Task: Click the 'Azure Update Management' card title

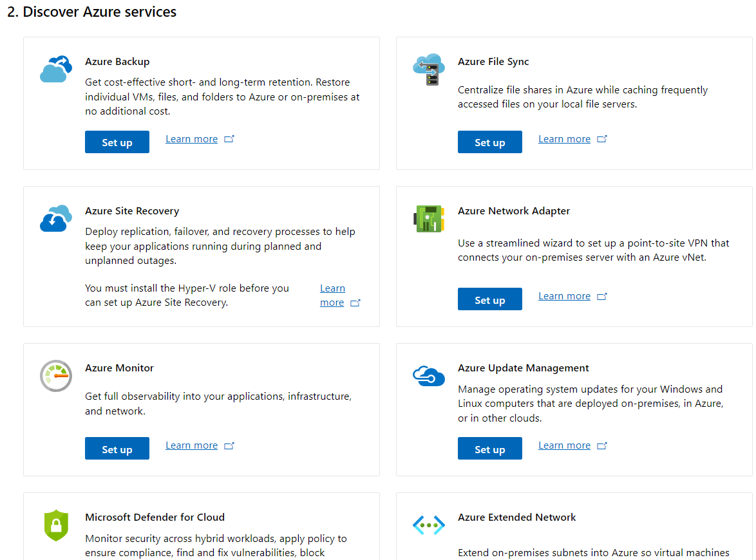Action: [523, 368]
